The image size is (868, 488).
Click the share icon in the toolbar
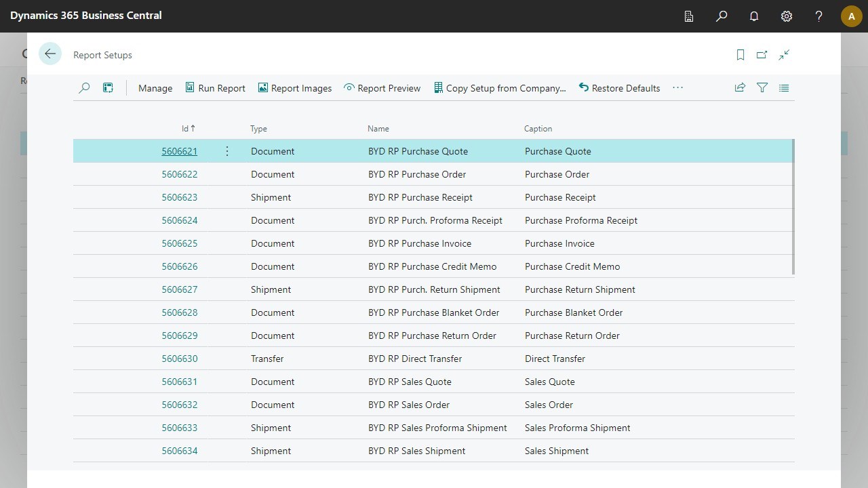pyautogui.click(x=740, y=87)
